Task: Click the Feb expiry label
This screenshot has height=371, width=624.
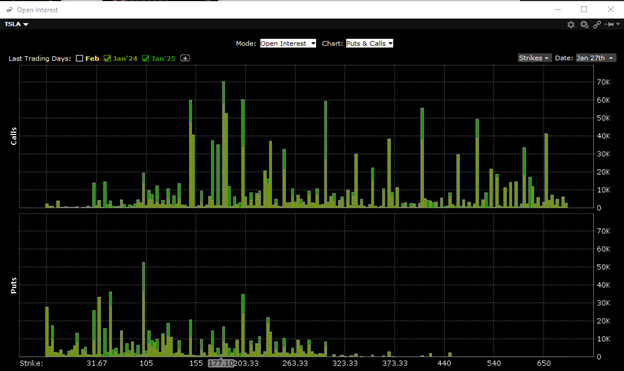Action: point(92,59)
